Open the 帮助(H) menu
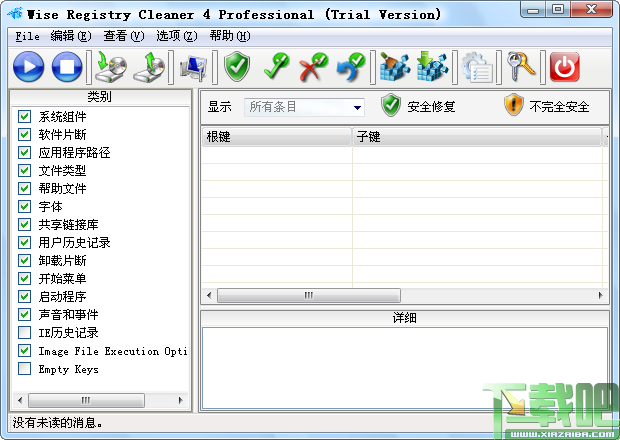Image resolution: width=620 pixels, height=440 pixels. [230, 36]
